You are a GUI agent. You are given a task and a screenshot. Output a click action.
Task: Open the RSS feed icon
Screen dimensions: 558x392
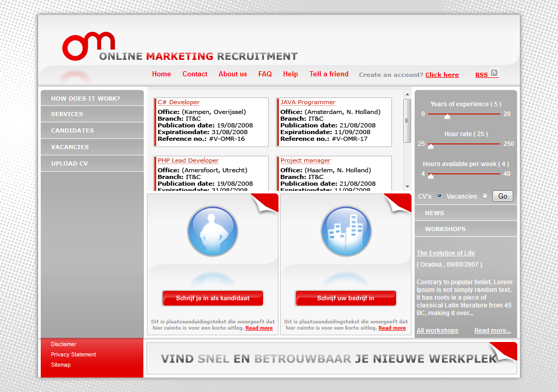pos(494,73)
